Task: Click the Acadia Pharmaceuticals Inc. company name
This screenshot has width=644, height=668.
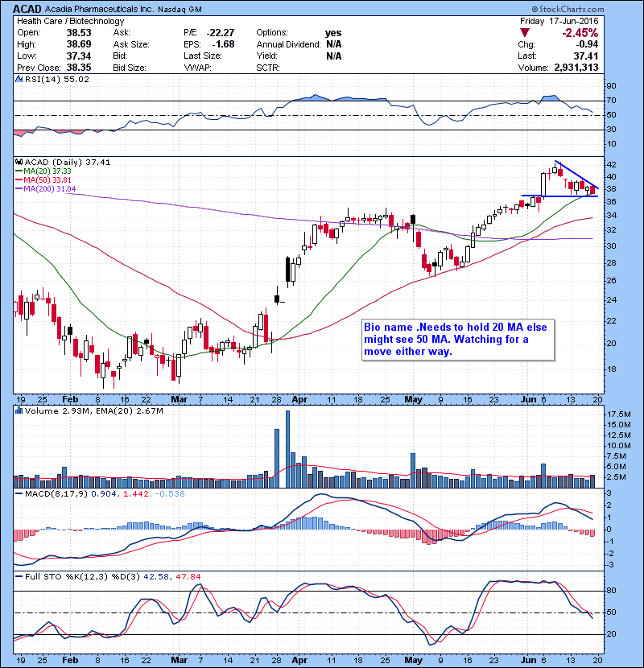Action: [x=99, y=9]
